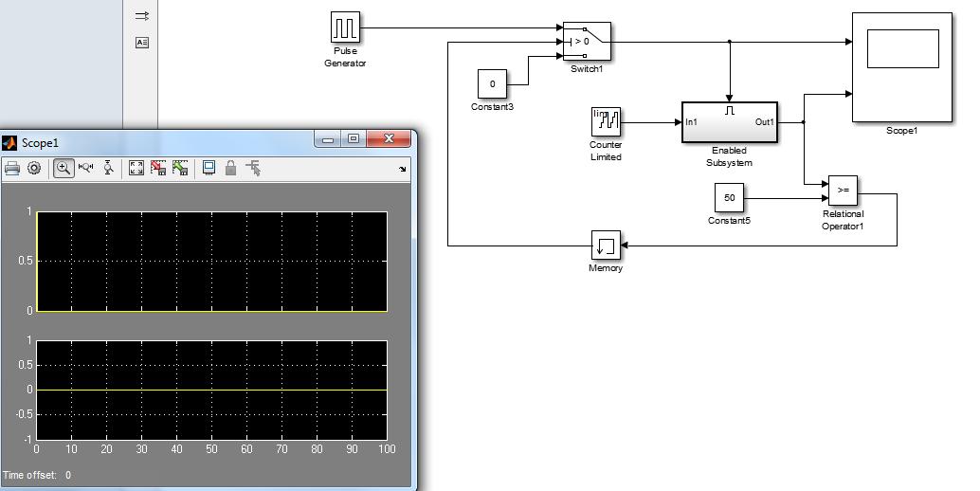980x491 pixels.
Task: Click the Switch1 block
Action: [587, 42]
